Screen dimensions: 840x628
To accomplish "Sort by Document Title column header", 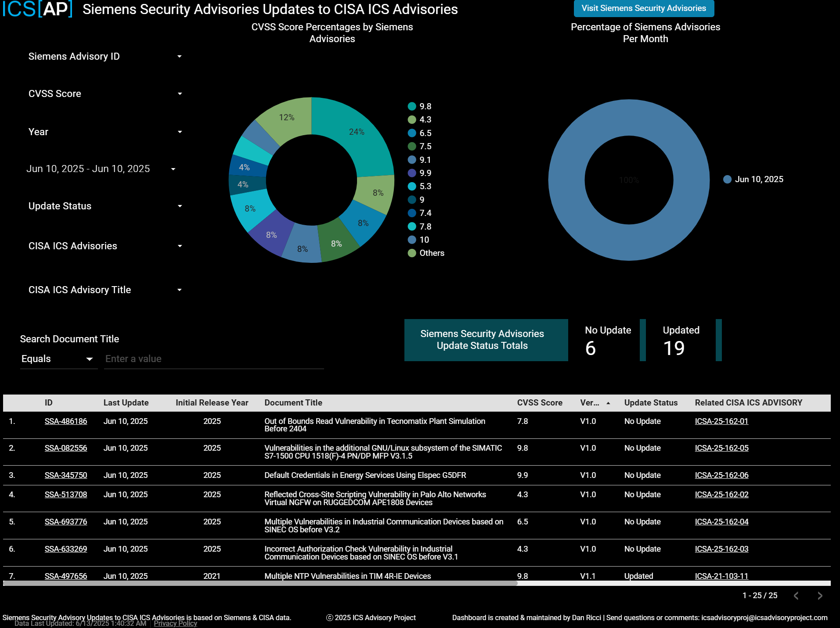I will (x=293, y=403).
